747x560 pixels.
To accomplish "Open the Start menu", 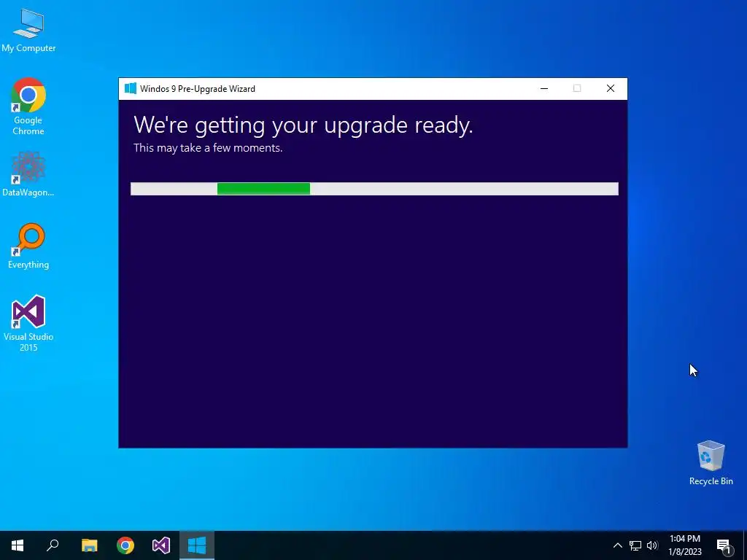I will 18,545.
